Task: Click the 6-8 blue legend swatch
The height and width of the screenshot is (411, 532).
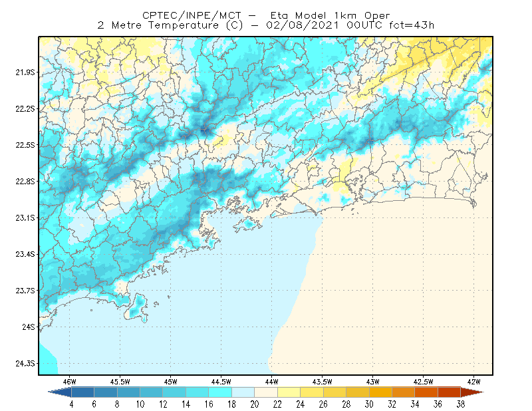Action: coord(106,392)
